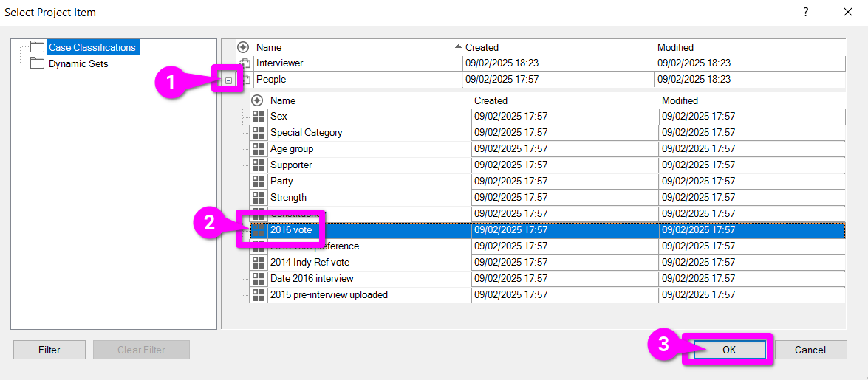Sort by the top Modified column header
Image resolution: width=868 pixels, height=380 pixels.
coord(675,47)
